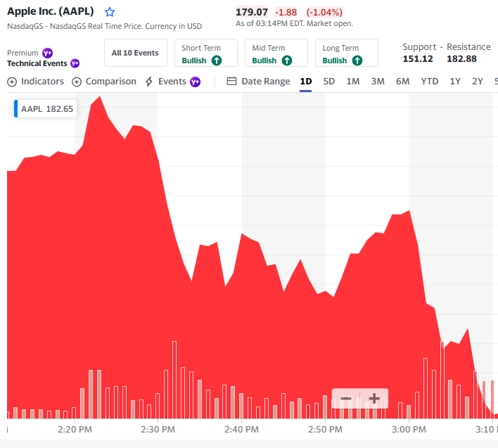This screenshot has height=448, width=498.
Task: Open All 10 Events
Action: pos(136,53)
